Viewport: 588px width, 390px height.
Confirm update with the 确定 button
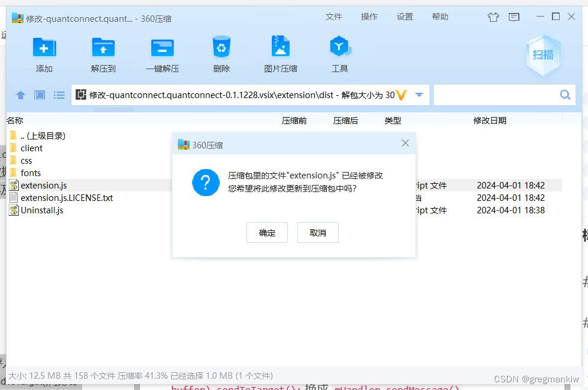tap(267, 232)
